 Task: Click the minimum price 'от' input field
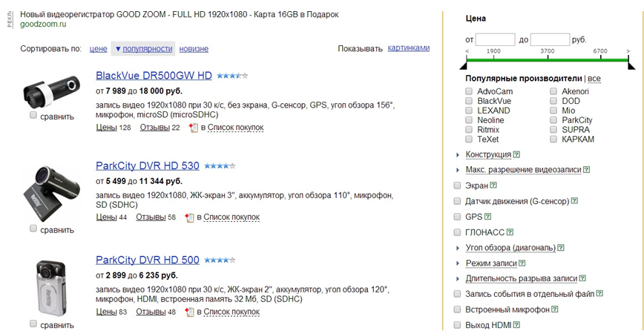495,39
